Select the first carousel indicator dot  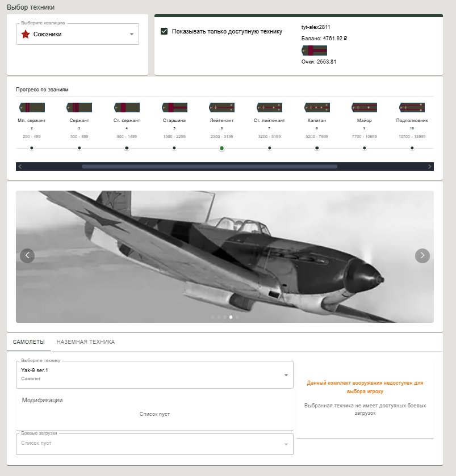click(x=212, y=317)
